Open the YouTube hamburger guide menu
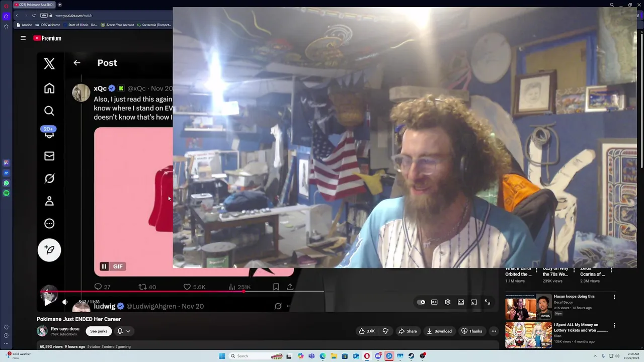 (x=23, y=38)
